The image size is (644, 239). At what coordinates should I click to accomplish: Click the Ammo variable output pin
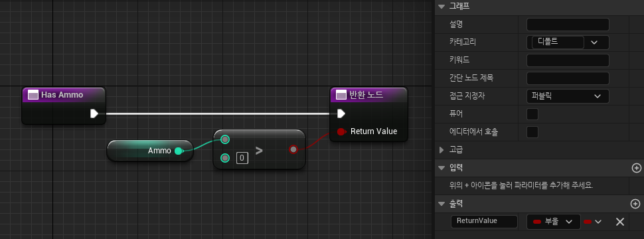tap(178, 151)
